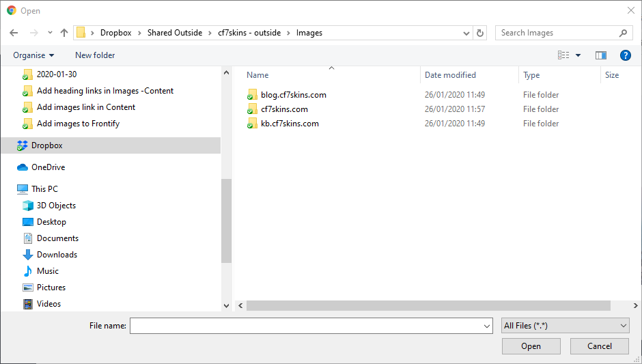Sort by Date modified column header
Image resolution: width=642 pixels, height=364 pixels.
pyautogui.click(x=450, y=75)
